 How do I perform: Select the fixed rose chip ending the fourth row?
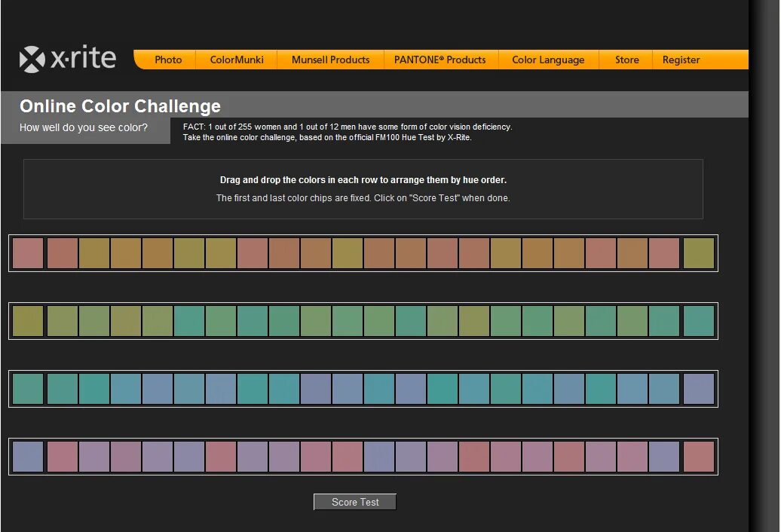point(699,457)
